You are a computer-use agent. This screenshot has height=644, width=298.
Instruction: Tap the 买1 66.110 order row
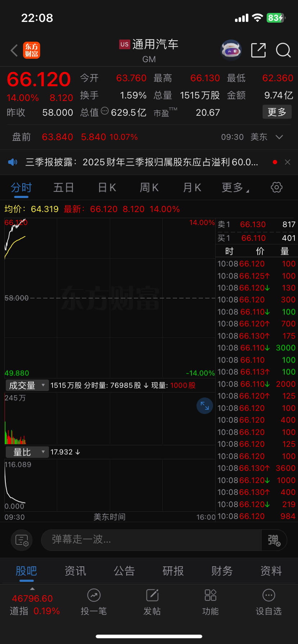(x=256, y=238)
